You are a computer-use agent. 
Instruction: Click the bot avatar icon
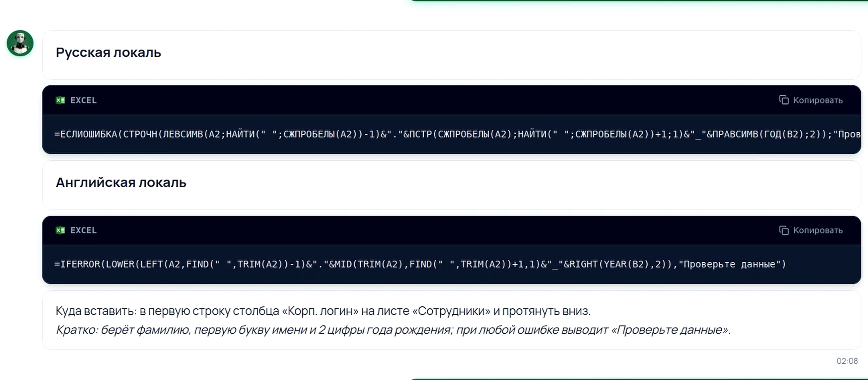pos(20,43)
